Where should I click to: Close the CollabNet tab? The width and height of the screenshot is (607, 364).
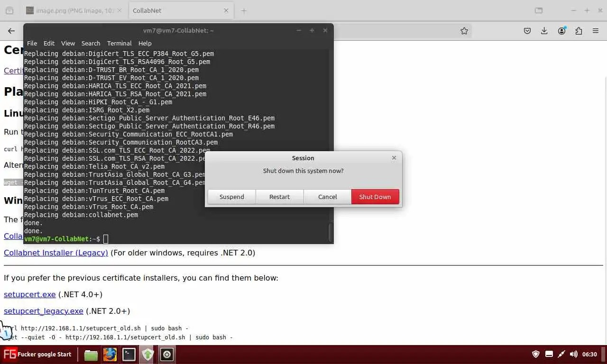tap(226, 10)
